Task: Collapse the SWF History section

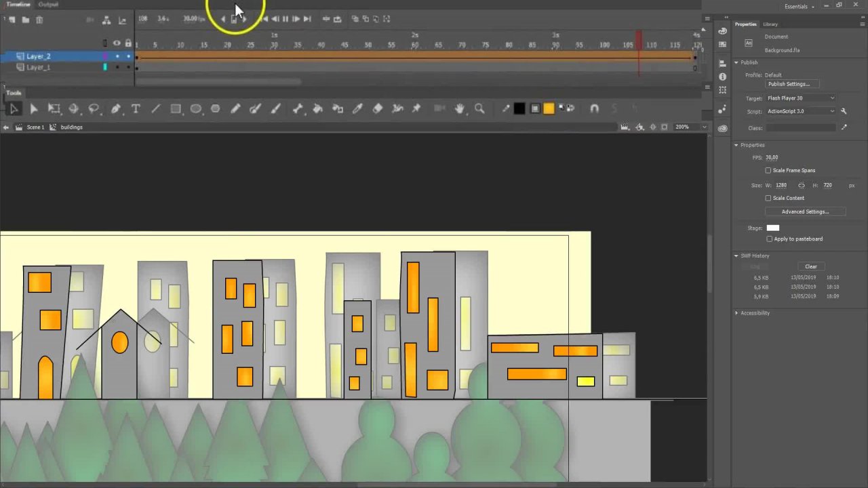Action: (x=736, y=256)
